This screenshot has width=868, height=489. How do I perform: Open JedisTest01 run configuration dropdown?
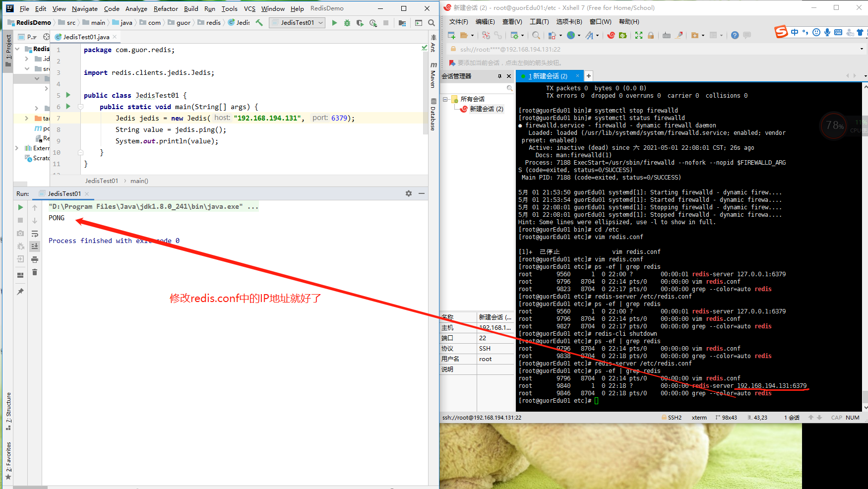pos(297,23)
